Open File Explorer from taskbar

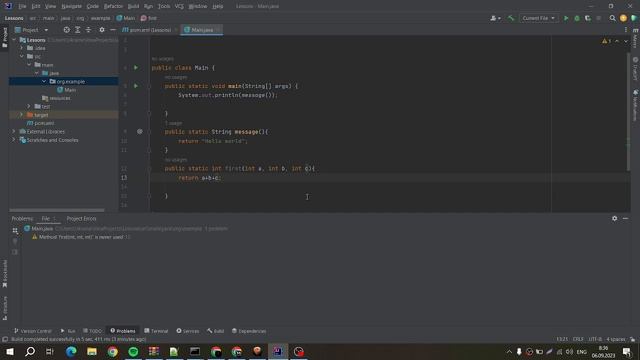tap(92, 351)
